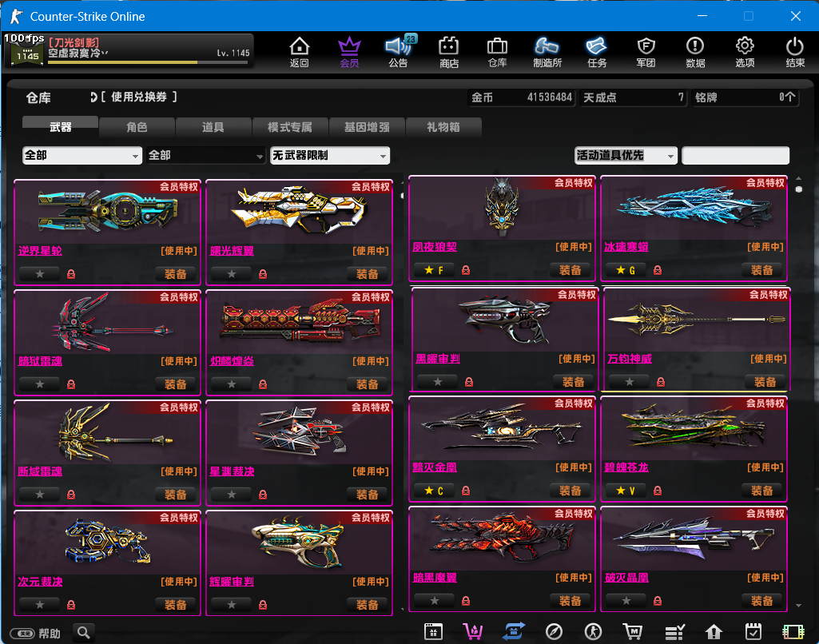Screen dimensions: 819x644
Task: Toggle the star V button on 碧魄苍龙
Action: coord(626,491)
